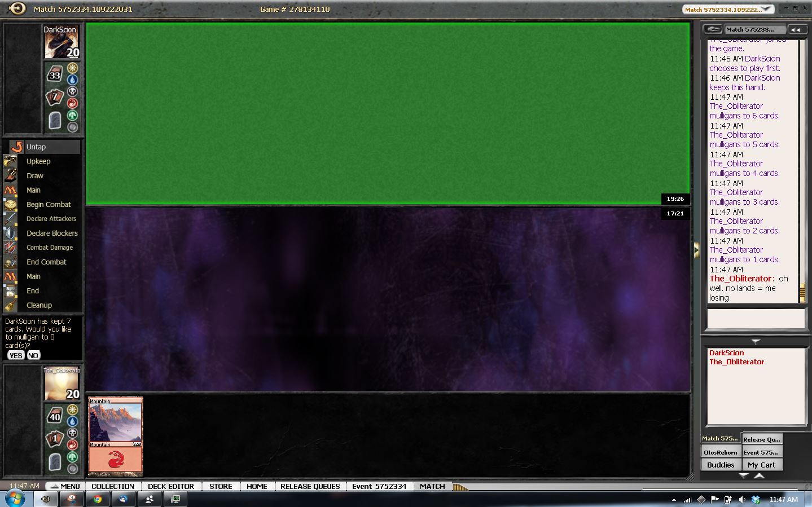Click DarkScion's library card count icon

[55, 74]
